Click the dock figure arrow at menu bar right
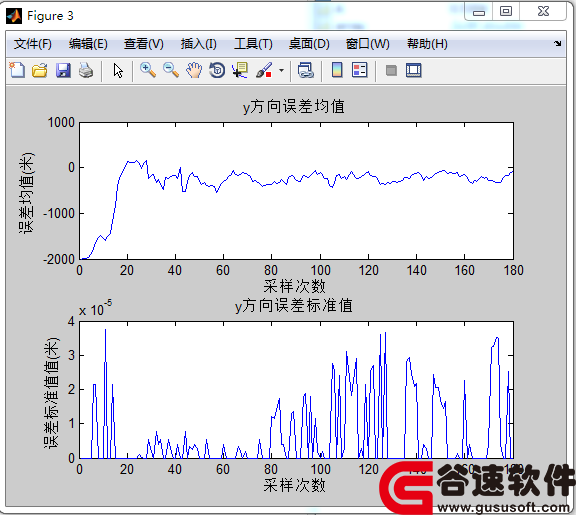This screenshot has width=576, height=515. [x=558, y=44]
